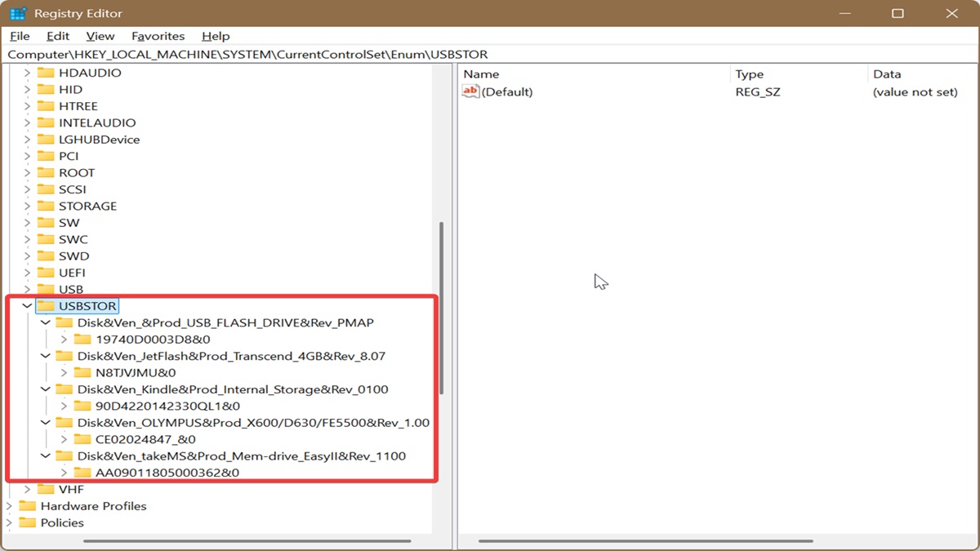Open the Favorites menu

pyautogui.click(x=158, y=36)
